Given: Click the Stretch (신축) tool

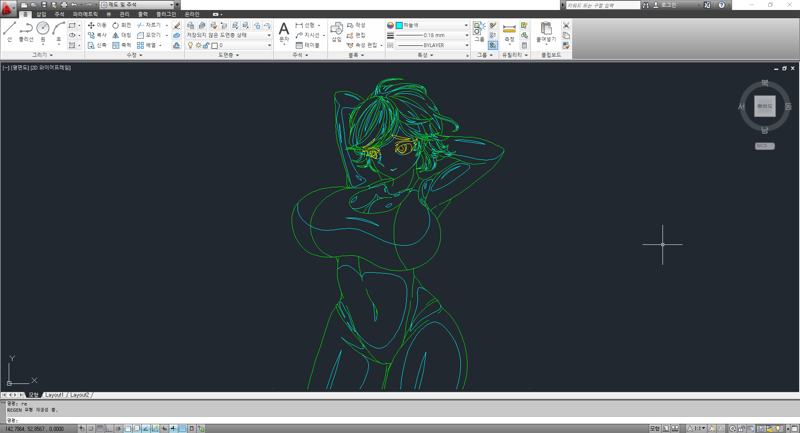Looking at the screenshot, I should pyautogui.click(x=97, y=45).
